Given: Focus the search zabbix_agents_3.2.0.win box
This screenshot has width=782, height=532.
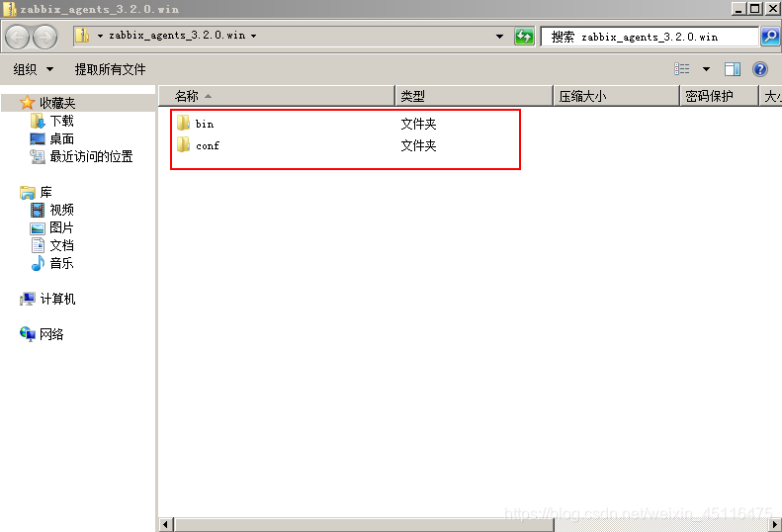Looking at the screenshot, I should (x=650, y=37).
